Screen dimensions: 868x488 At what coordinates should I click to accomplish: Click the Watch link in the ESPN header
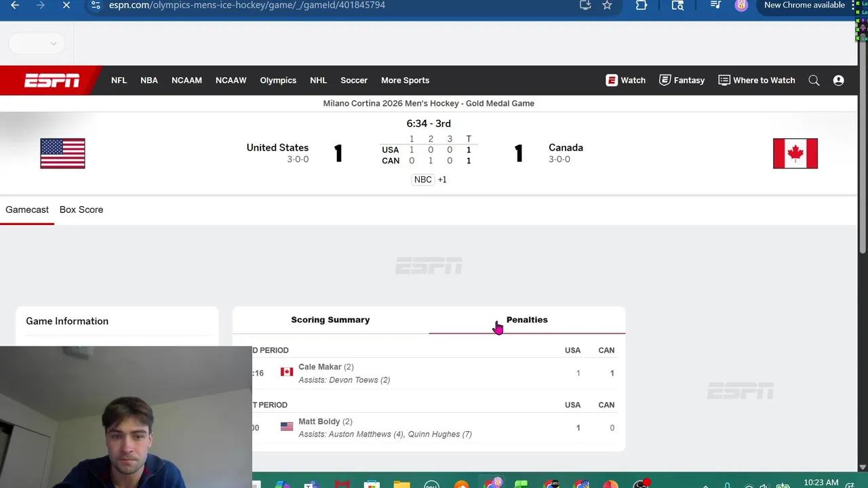tap(625, 80)
